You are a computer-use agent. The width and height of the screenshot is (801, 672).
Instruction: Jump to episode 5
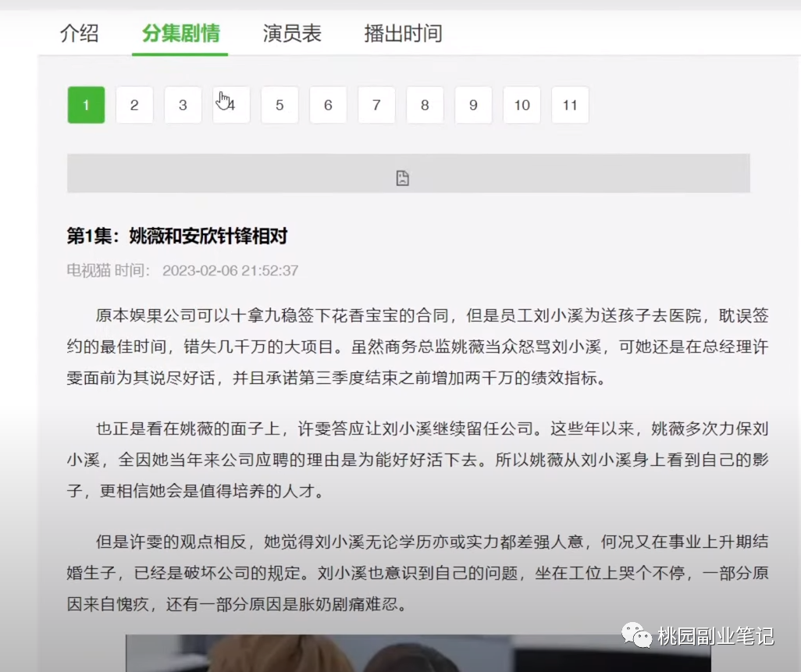click(x=279, y=105)
